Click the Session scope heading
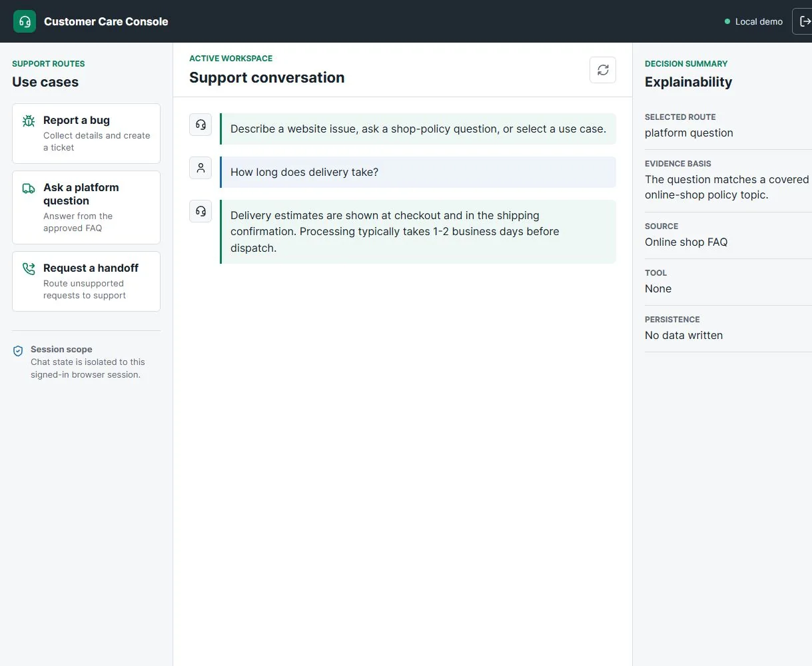 [61, 349]
